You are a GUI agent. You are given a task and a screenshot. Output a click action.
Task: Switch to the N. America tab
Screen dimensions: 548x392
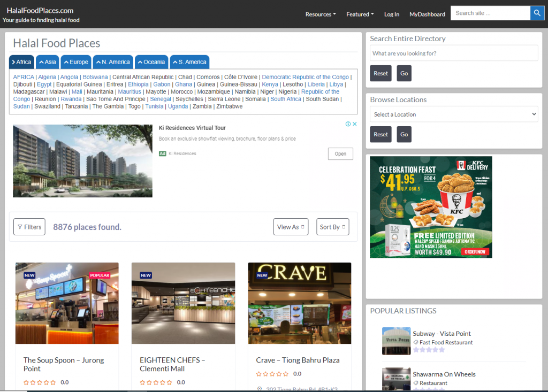113,62
